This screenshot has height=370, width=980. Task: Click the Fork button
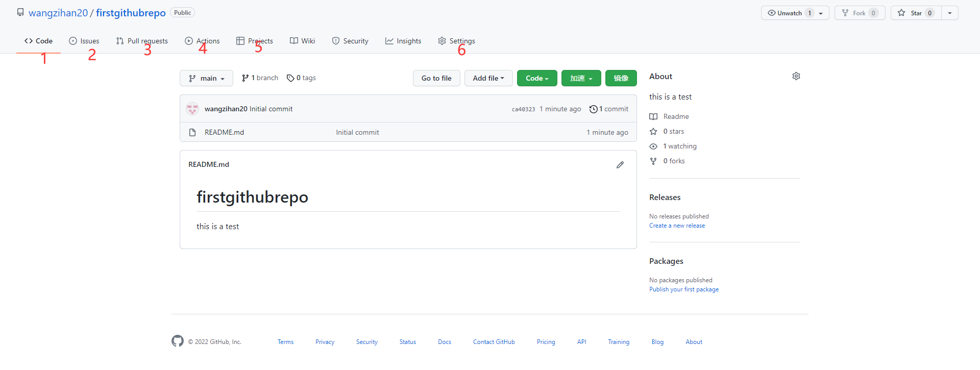tap(860, 13)
